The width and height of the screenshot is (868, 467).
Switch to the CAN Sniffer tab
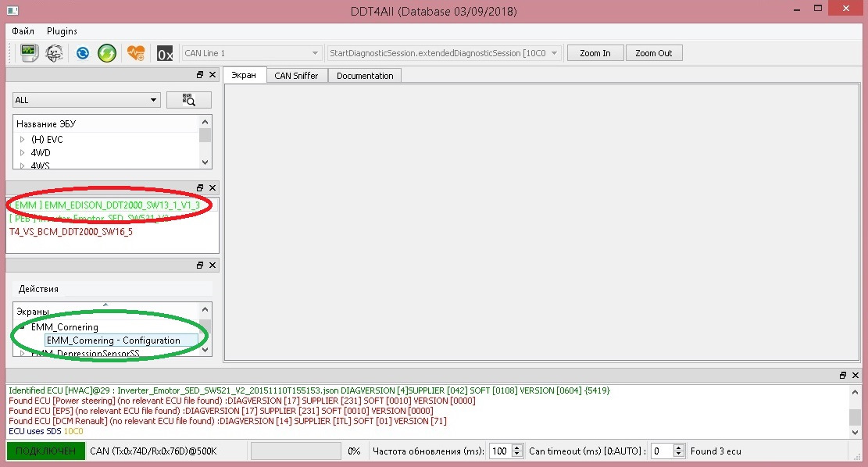(296, 76)
